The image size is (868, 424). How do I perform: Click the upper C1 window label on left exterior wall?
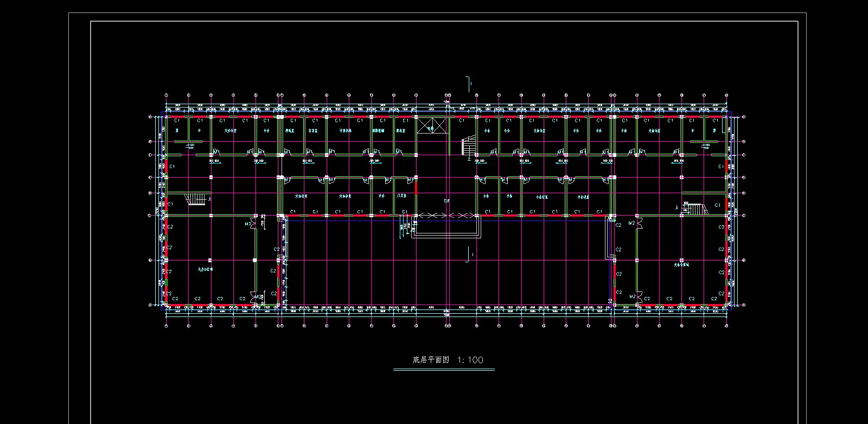[172, 166]
